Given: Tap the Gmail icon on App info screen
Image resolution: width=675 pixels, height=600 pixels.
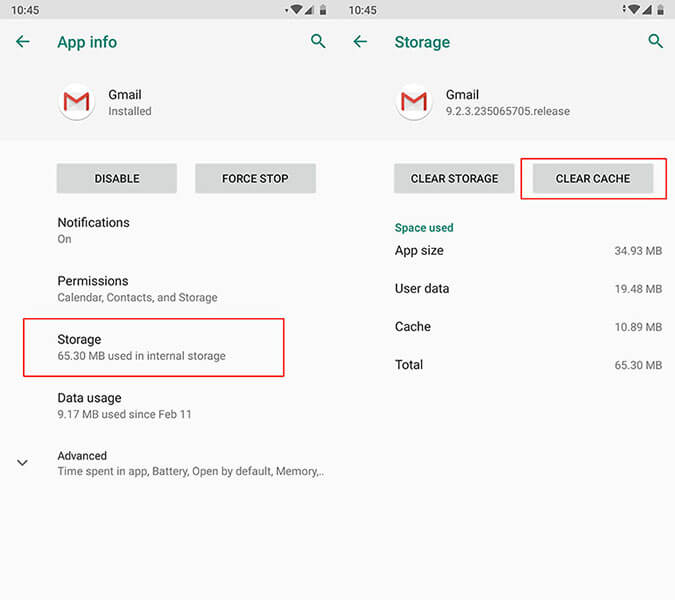Looking at the screenshot, I should (76, 102).
